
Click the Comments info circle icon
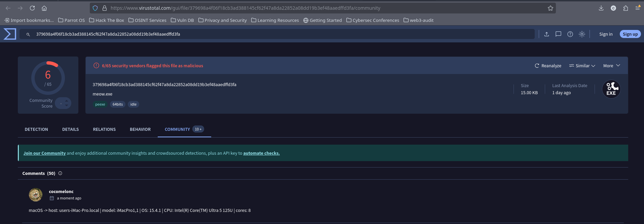coord(60,173)
